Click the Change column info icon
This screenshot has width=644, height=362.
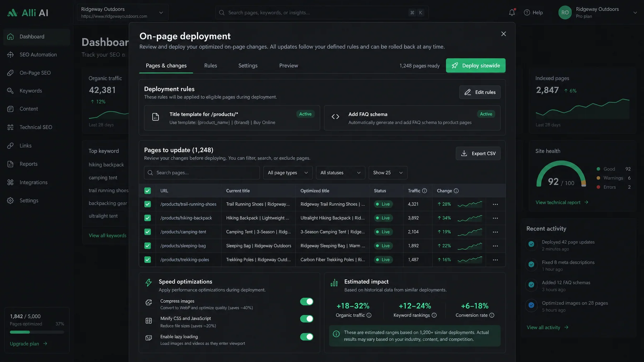tap(456, 191)
